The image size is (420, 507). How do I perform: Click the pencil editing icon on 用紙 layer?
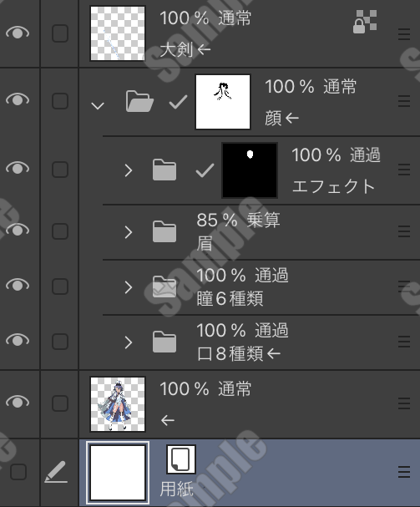(x=56, y=472)
